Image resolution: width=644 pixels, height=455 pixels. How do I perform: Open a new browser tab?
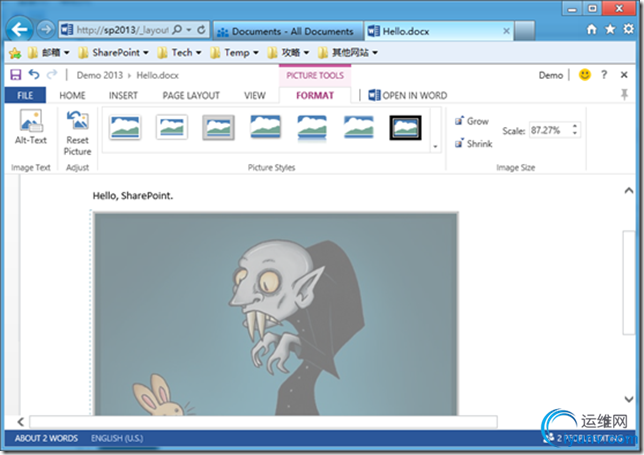(524, 31)
